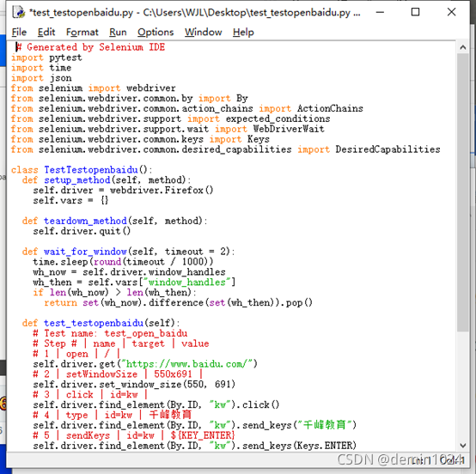
Task: Click the line 'self.vars = {}'
Action: 70,201
